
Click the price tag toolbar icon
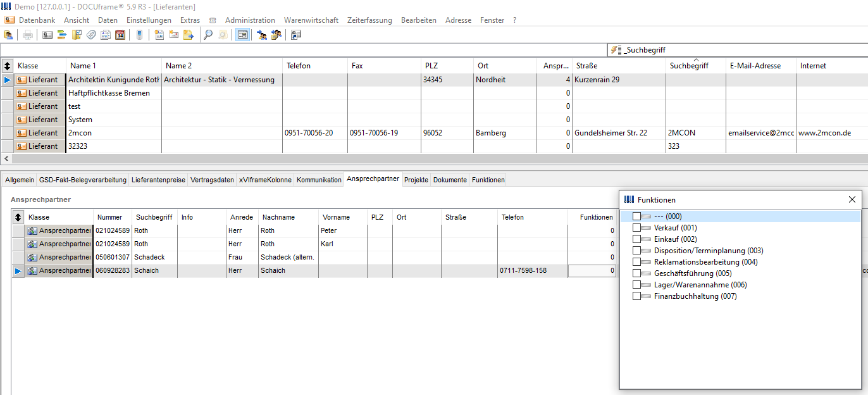pyautogui.click(x=91, y=35)
